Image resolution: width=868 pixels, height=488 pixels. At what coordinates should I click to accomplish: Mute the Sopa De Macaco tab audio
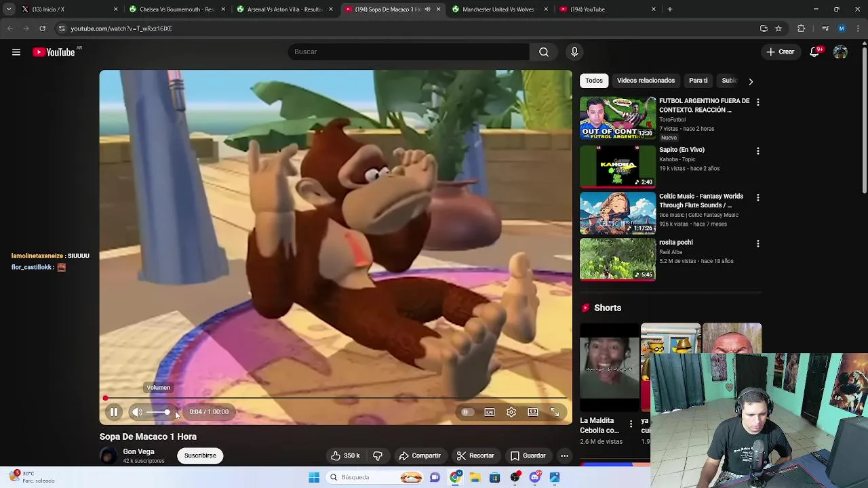[427, 9]
